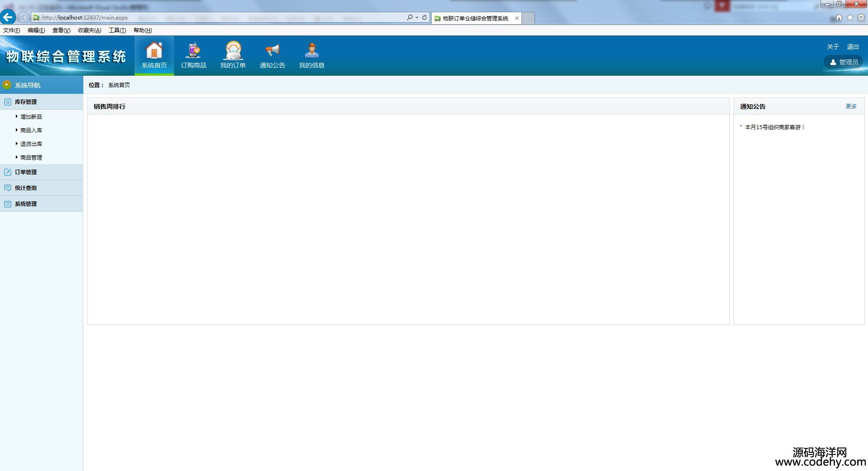Click the 系统导航 round arrow icon

coord(7,85)
